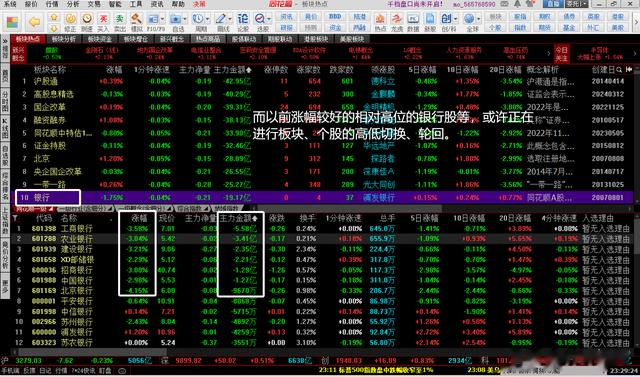Open the 论股 discussion icon
The width and height of the screenshot is (640, 377).
(x=243, y=22)
